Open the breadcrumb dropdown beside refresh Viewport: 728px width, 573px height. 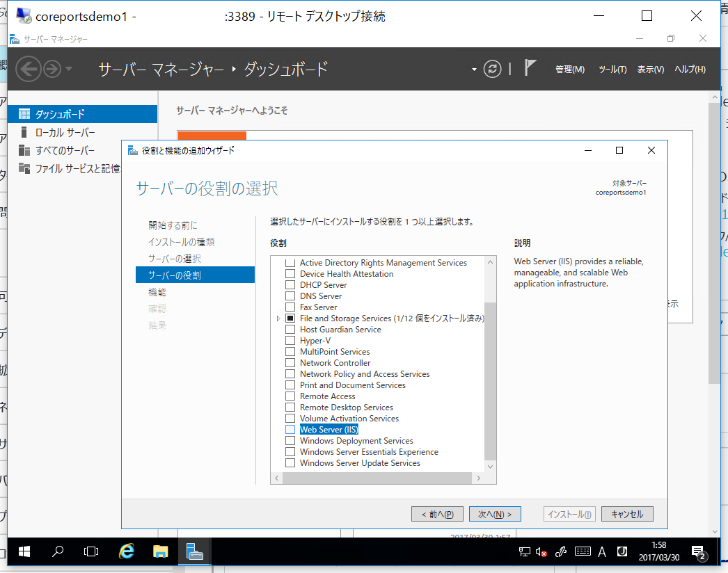[474, 70]
